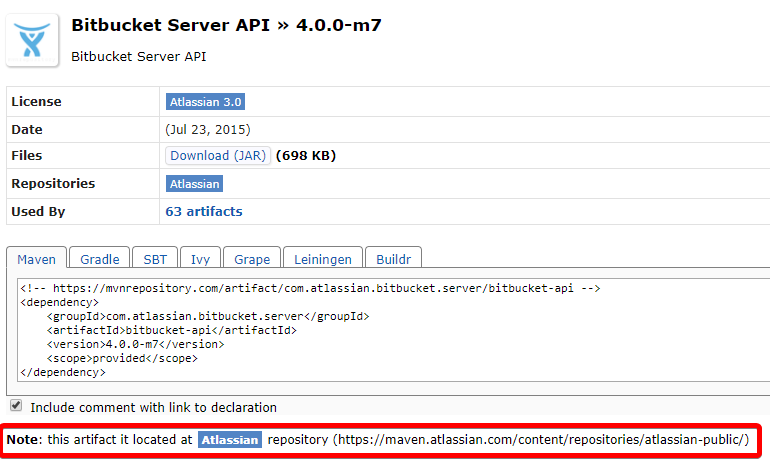Switch to the Leiningen tab
Screen dimensions: 770x473
(x=323, y=259)
